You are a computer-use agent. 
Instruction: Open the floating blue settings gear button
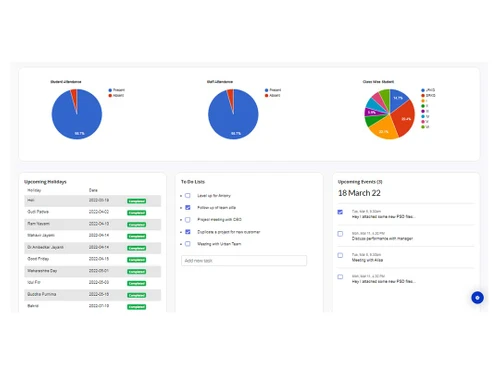(x=477, y=298)
